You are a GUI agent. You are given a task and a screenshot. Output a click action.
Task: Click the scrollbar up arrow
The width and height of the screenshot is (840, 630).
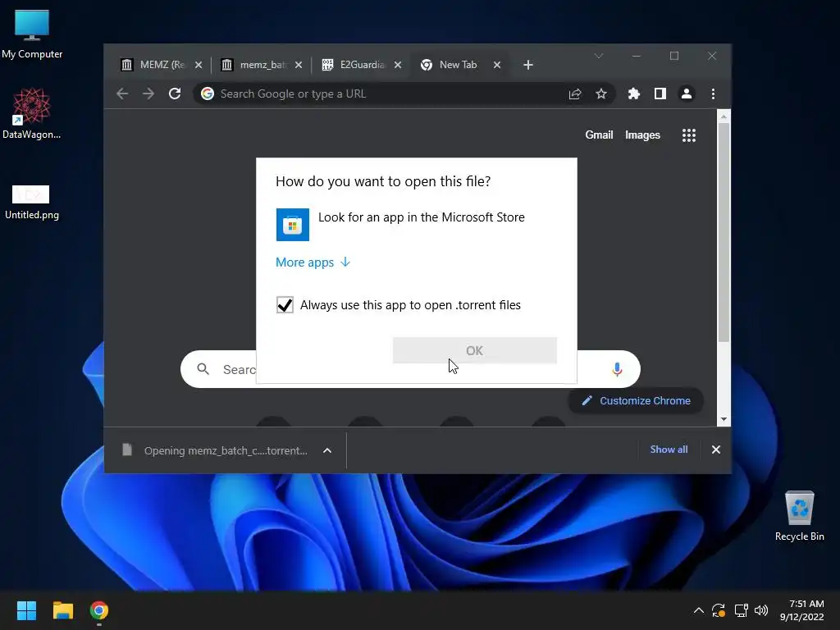[x=724, y=116]
